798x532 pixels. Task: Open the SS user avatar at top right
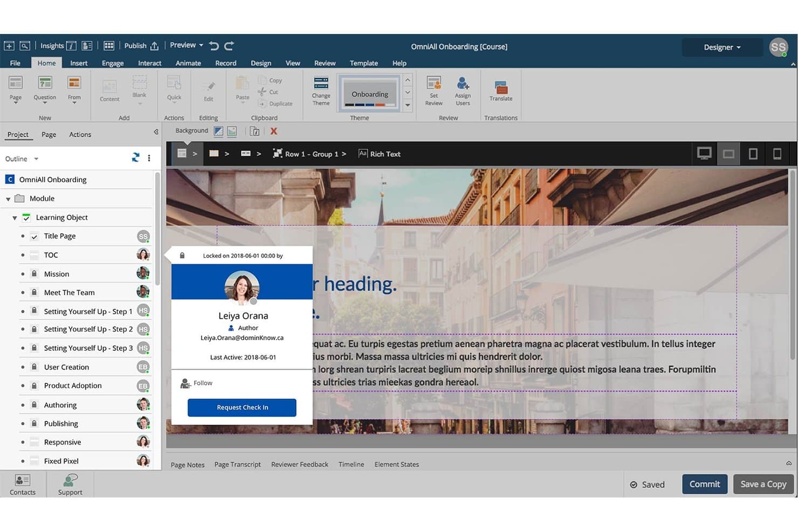778,47
